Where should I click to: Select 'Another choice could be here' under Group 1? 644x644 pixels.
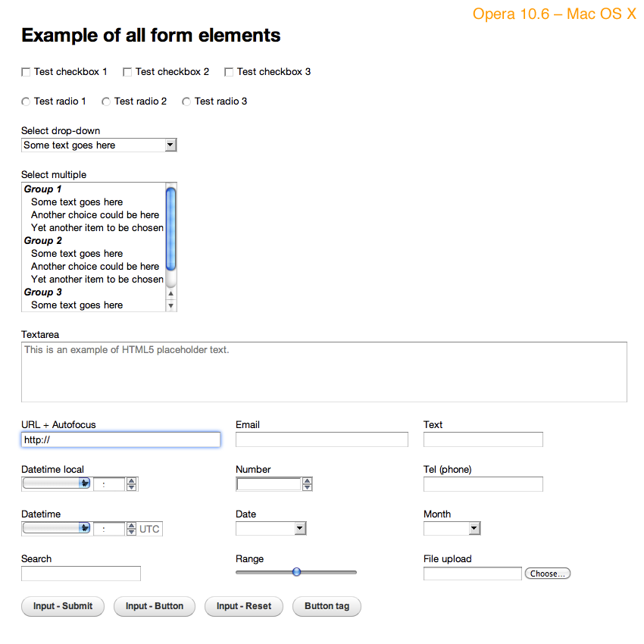pos(95,215)
